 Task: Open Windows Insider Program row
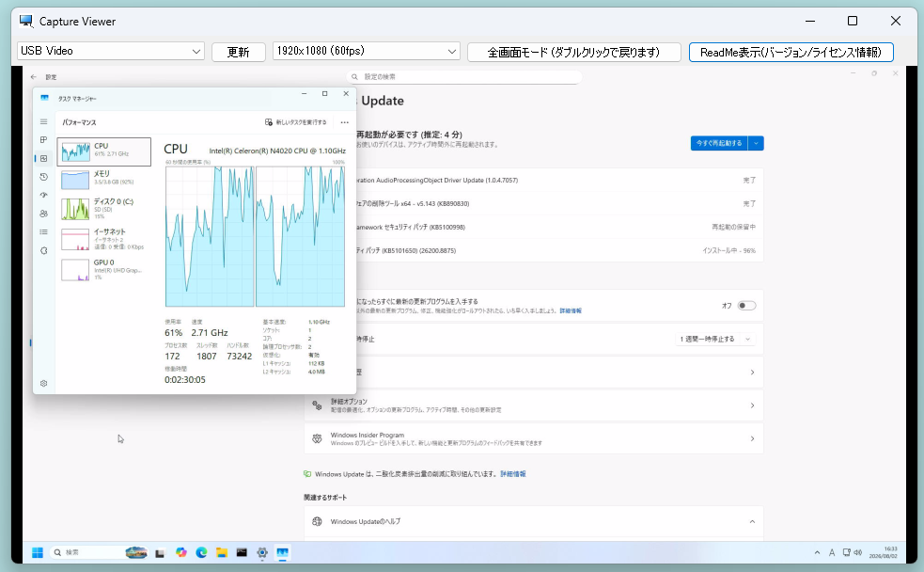click(x=534, y=438)
